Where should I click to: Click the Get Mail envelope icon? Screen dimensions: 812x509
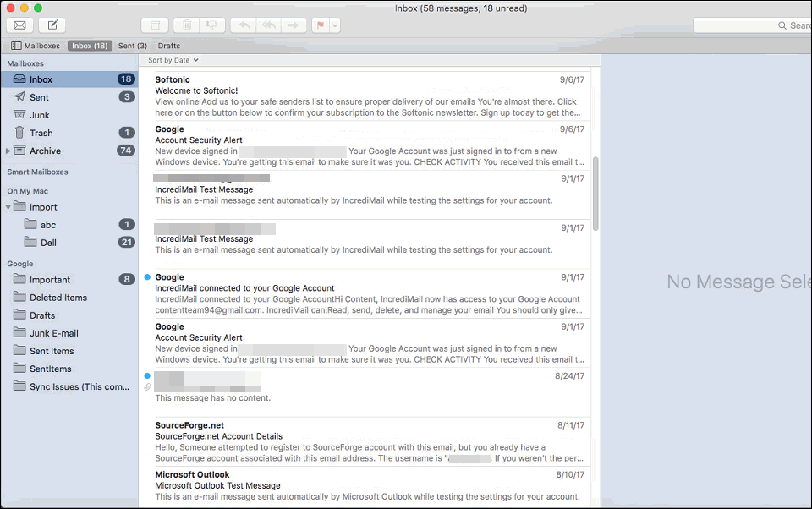click(x=19, y=25)
